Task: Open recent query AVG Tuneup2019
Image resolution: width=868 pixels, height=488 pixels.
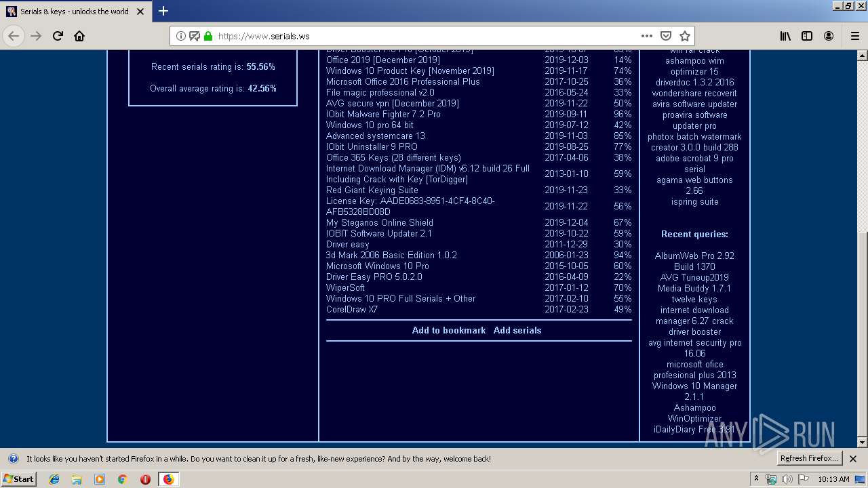Action: point(694,277)
